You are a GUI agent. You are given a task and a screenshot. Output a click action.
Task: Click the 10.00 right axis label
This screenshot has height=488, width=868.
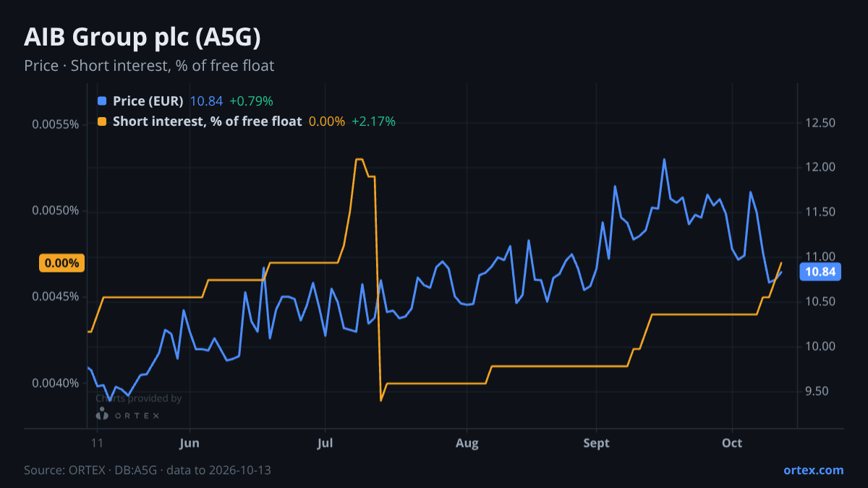(820, 347)
